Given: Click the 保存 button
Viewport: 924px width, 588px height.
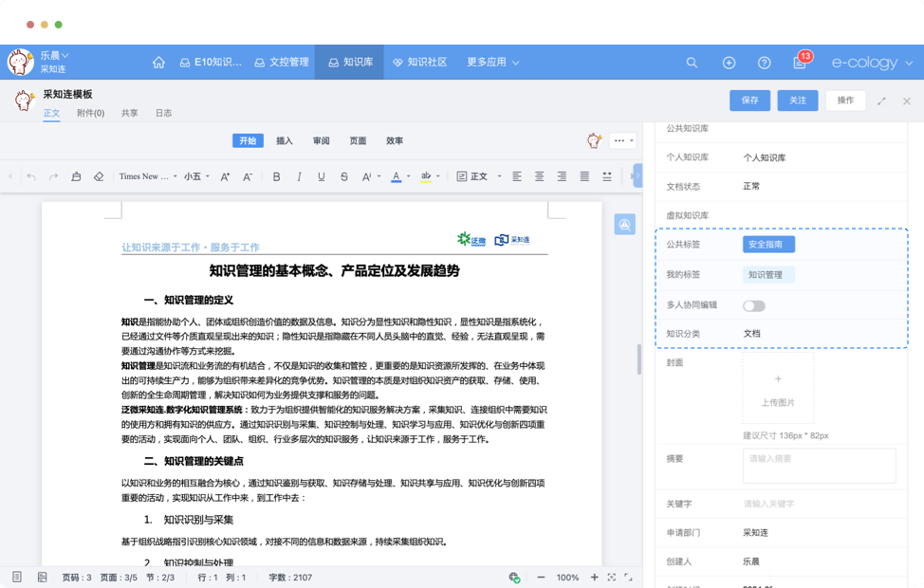Looking at the screenshot, I should 749,101.
